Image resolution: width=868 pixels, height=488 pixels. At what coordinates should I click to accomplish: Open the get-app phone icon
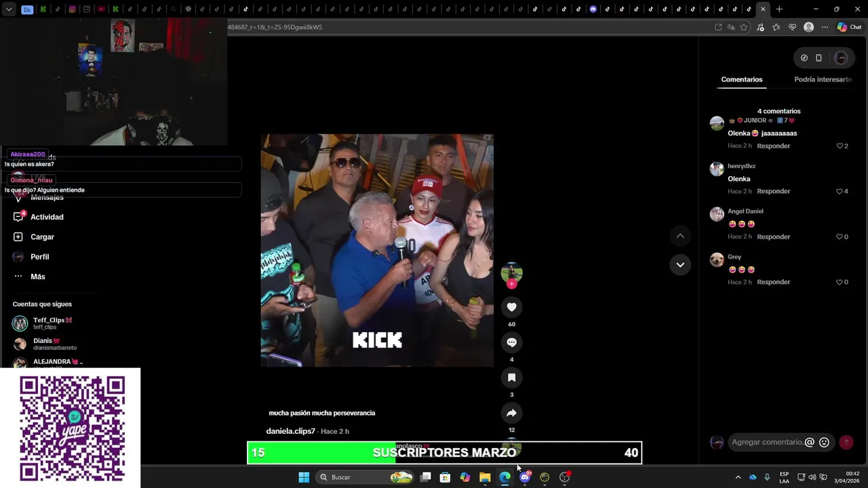pos(818,58)
